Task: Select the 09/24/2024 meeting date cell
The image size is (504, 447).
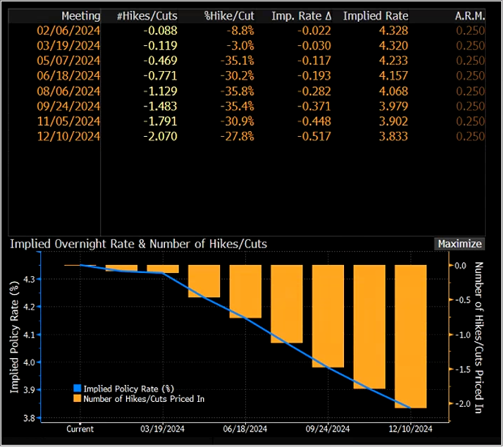Action: (68, 106)
